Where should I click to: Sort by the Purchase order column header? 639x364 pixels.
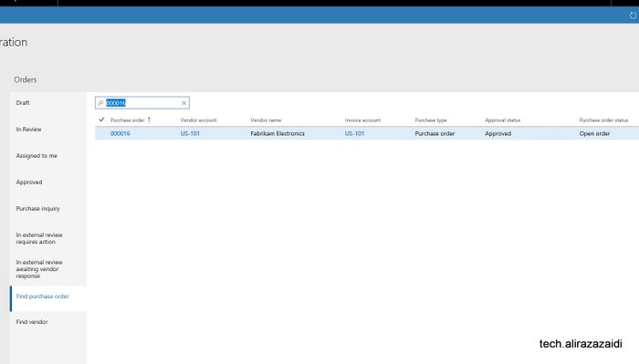click(x=128, y=120)
